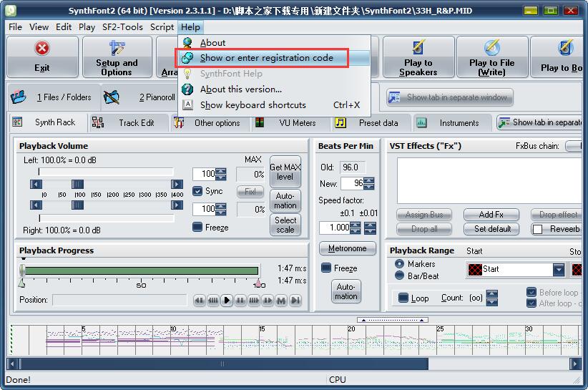Click the Position text field
Viewport: 588px width, 390px height.
pos(119,300)
